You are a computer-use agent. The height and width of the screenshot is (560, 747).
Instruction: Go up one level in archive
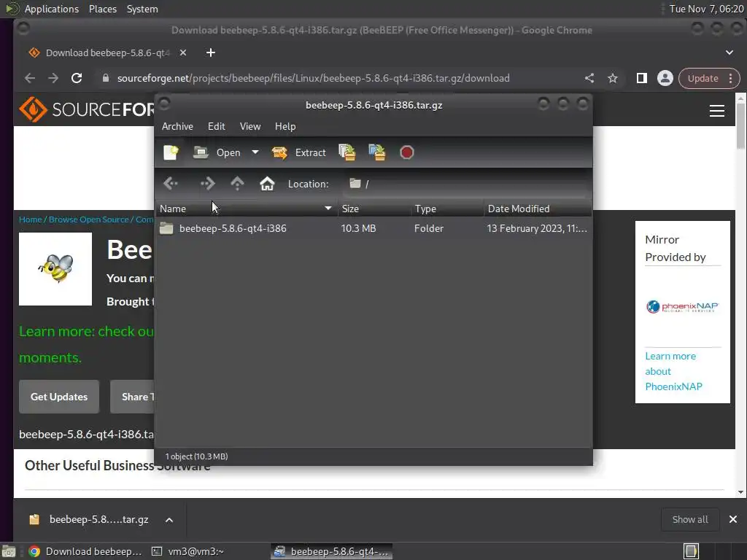(237, 183)
